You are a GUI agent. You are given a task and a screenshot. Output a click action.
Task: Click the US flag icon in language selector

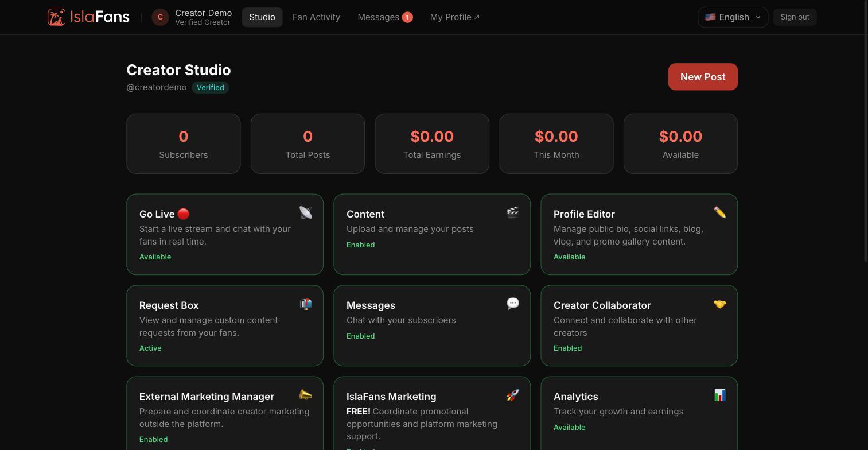(x=710, y=17)
